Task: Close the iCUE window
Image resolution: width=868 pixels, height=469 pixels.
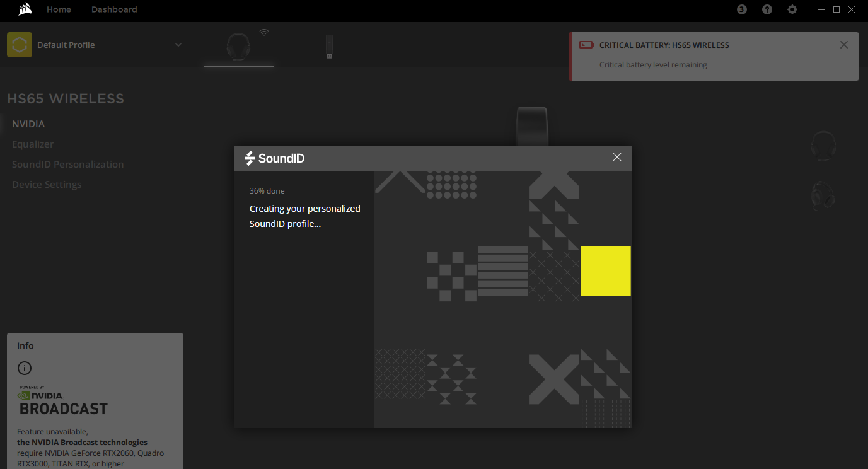Action: click(x=853, y=9)
